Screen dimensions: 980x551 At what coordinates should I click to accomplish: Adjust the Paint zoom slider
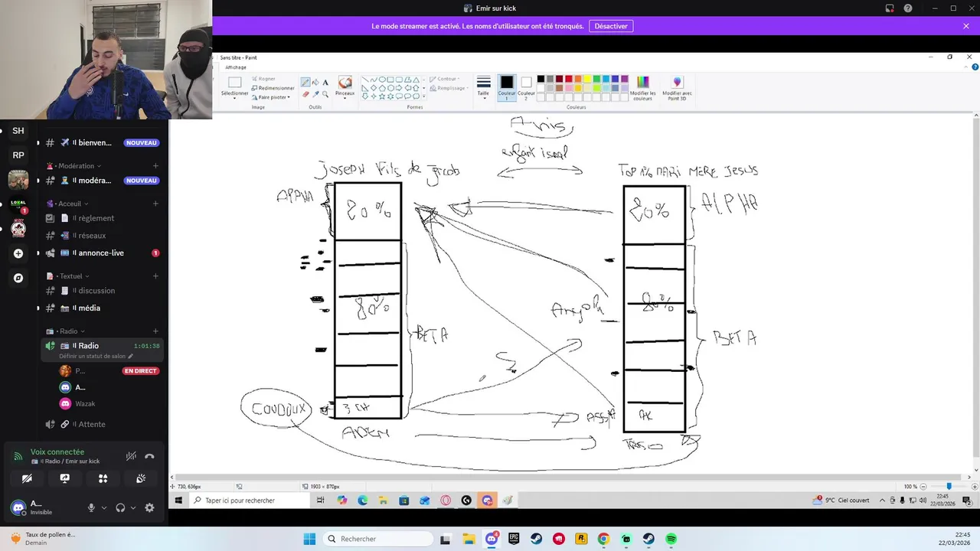(x=949, y=486)
